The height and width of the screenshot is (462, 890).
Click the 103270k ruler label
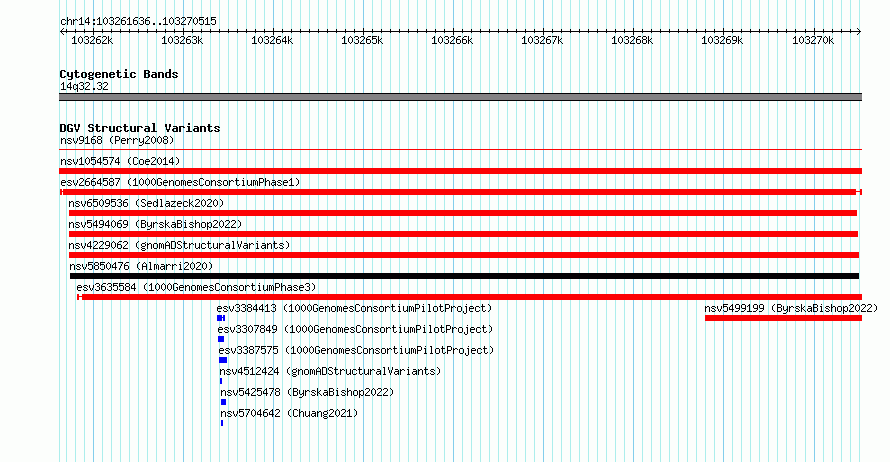(x=813, y=40)
